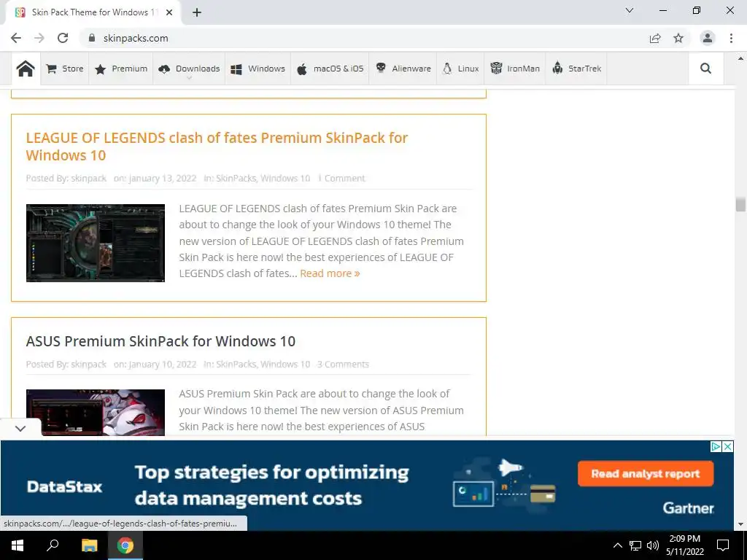Open the Chrome three-dot menu
This screenshot has height=560, width=747.
pyautogui.click(x=731, y=38)
